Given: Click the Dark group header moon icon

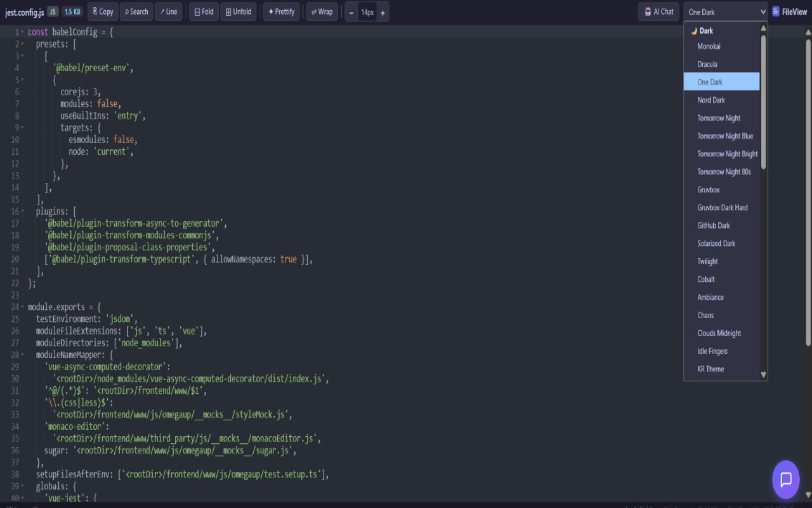Looking at the screenshot, I should click(x=694, y=30).
